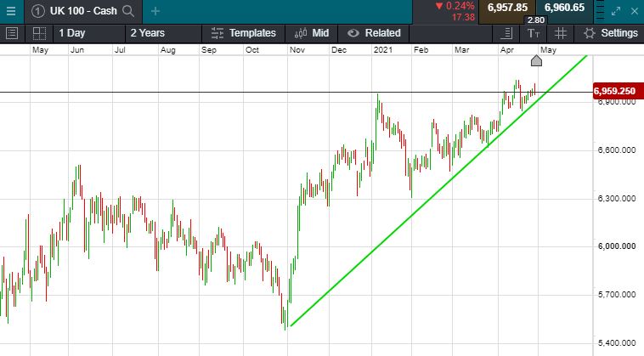
Task: Open the hamburger main menu
Action: tap(11, 11)
